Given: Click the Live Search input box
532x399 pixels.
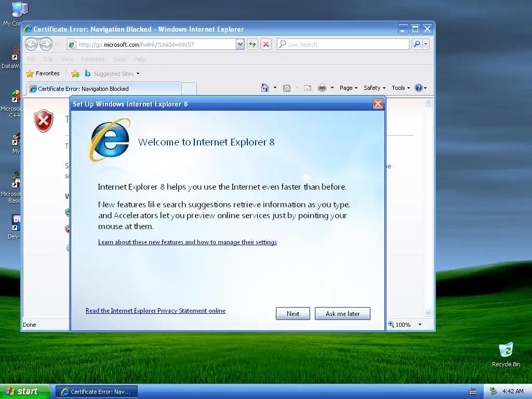Looking at the screenshot, I should click(x=343, y=45).
